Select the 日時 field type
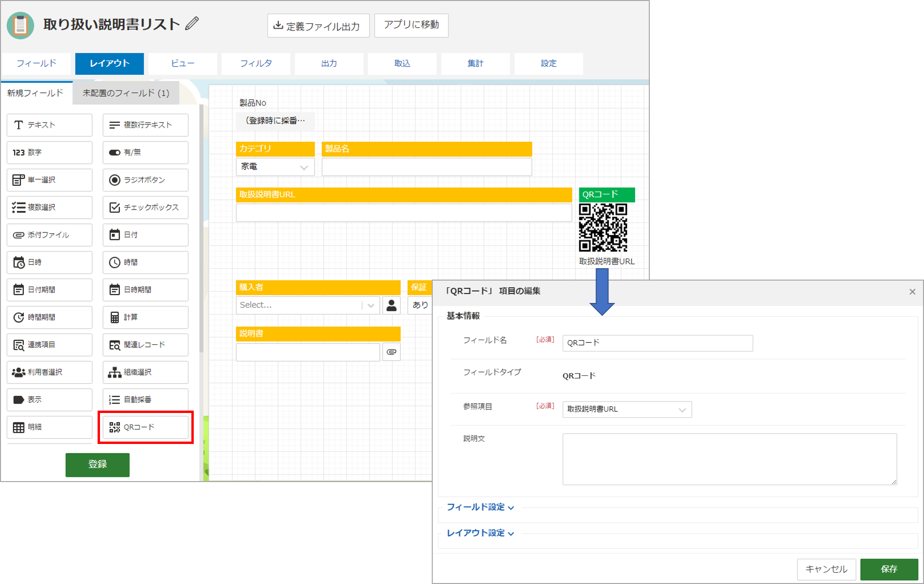Viewport: 924px width, 584px height. [x=50, y=262]
